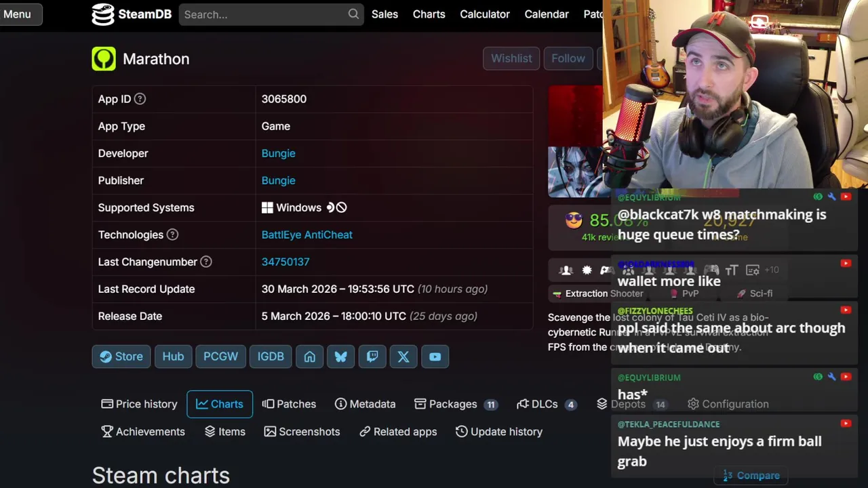Click the Compare button

[x=751, y=476]
